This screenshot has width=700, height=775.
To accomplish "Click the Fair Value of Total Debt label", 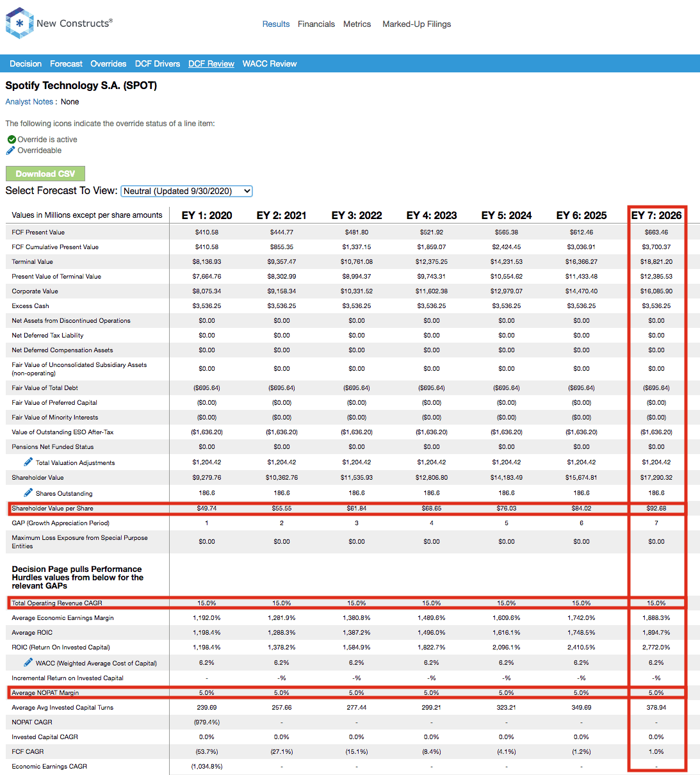I will pos(45,388).
